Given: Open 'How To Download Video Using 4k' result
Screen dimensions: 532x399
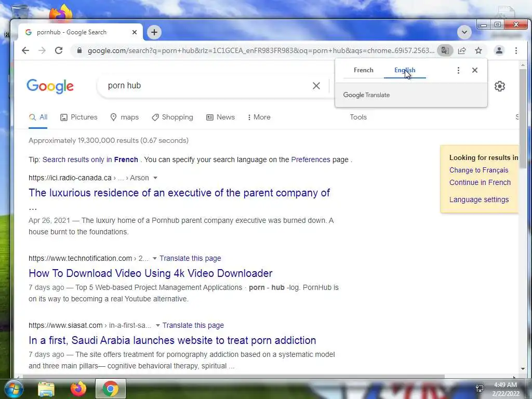Looking at the screenshot, I should 150,273.
